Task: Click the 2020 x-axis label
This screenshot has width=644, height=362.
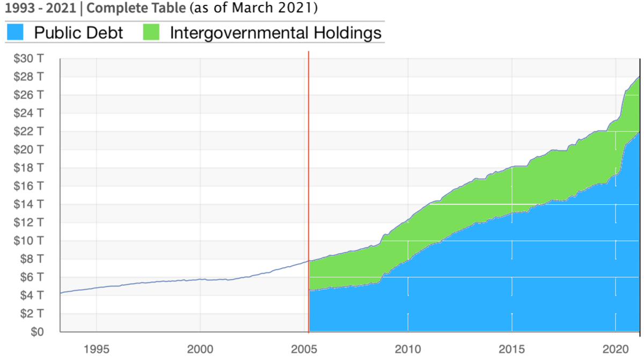Action: pyautogui.click(x=616, y=349)
